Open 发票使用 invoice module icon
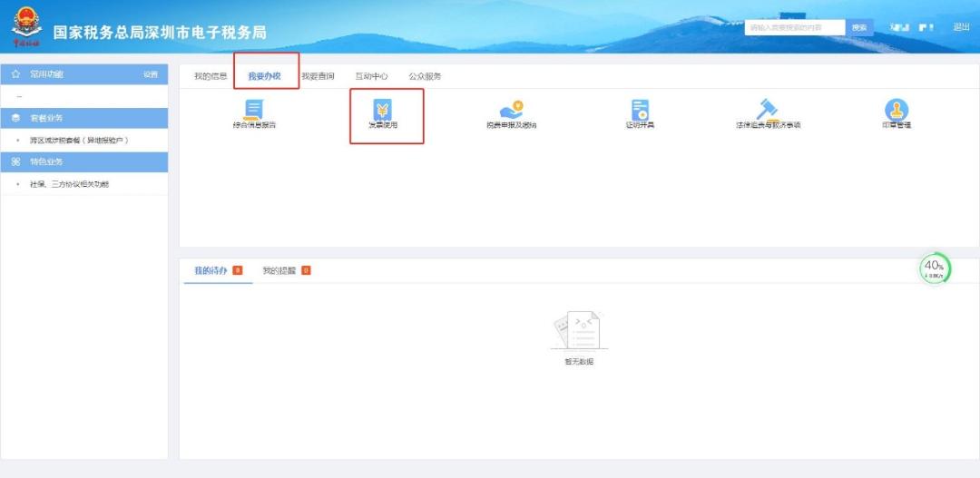Viewport: 980px width, 478px height. coord(383,110)
